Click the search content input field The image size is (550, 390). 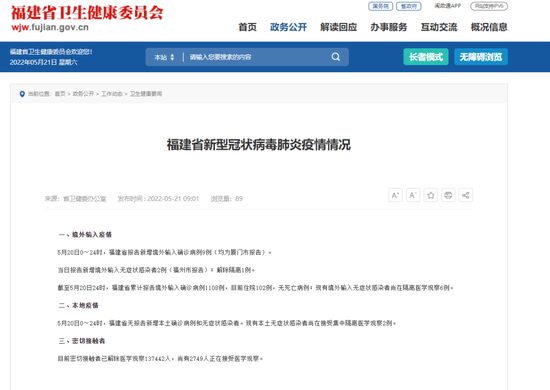pos(258,57)
